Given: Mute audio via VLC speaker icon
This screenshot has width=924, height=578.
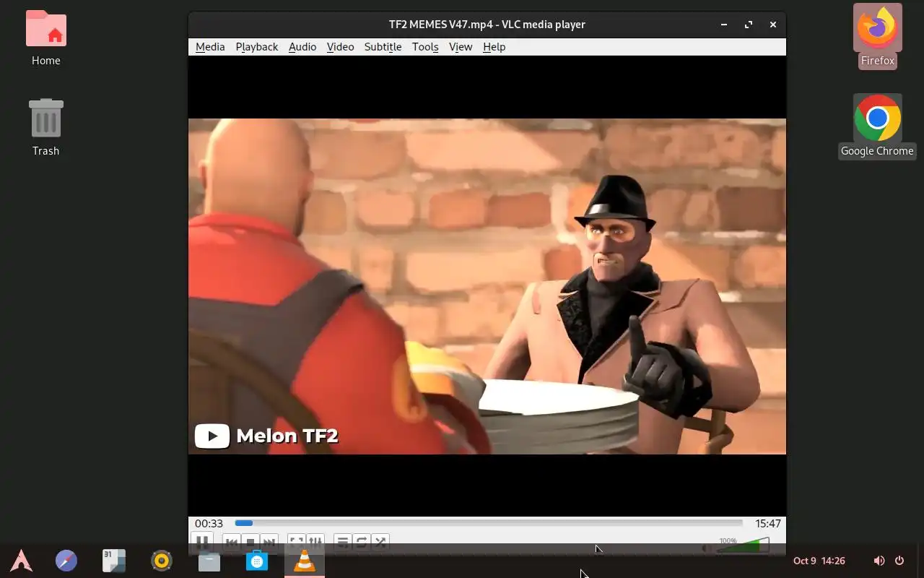Looking at the screenshot, I should [x=707, y=547].
